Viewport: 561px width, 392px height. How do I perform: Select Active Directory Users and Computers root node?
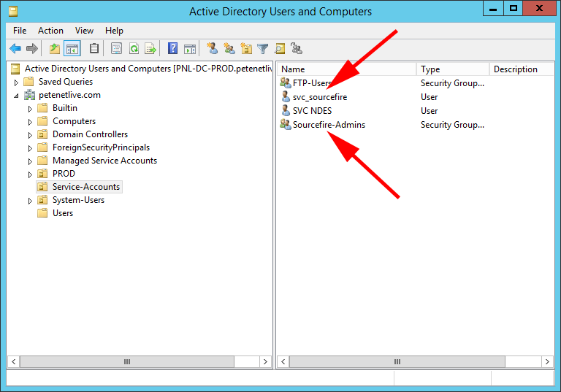pyautogui.click(x=148, y=69)
